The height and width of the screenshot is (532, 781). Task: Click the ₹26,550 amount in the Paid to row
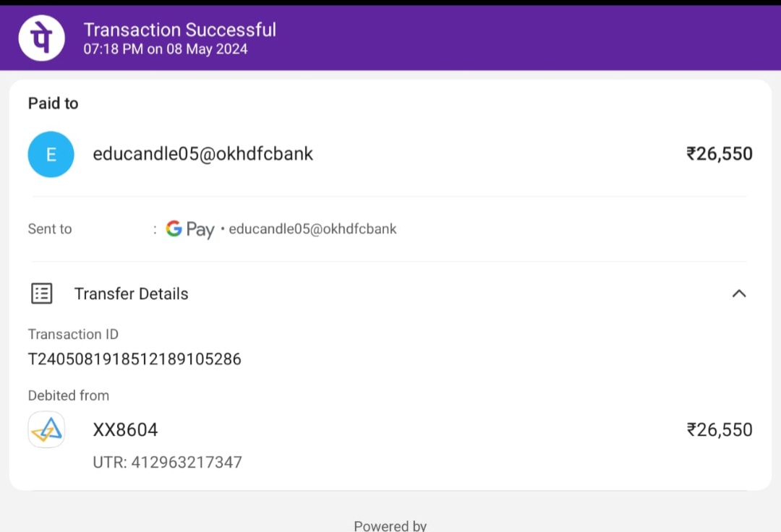coord(719,154)
